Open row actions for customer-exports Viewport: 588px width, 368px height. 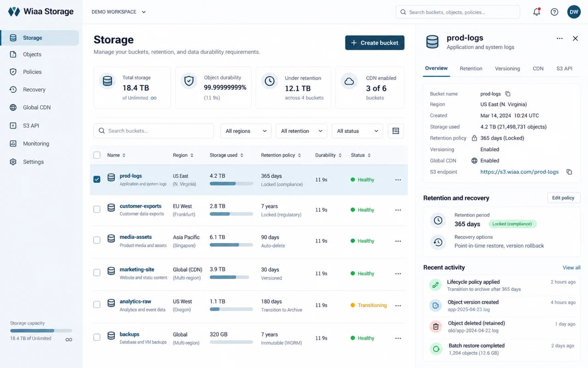pyautogui.click(x=398, y=210)
